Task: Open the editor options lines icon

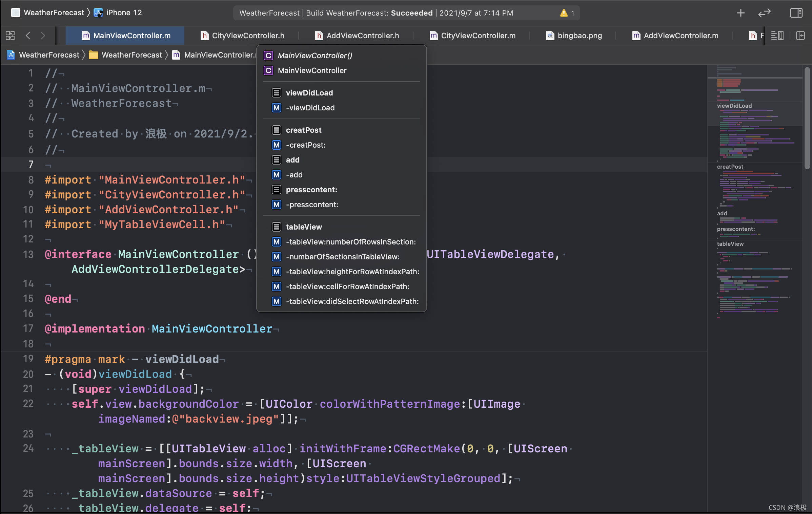Action: (x=777, y=36)
